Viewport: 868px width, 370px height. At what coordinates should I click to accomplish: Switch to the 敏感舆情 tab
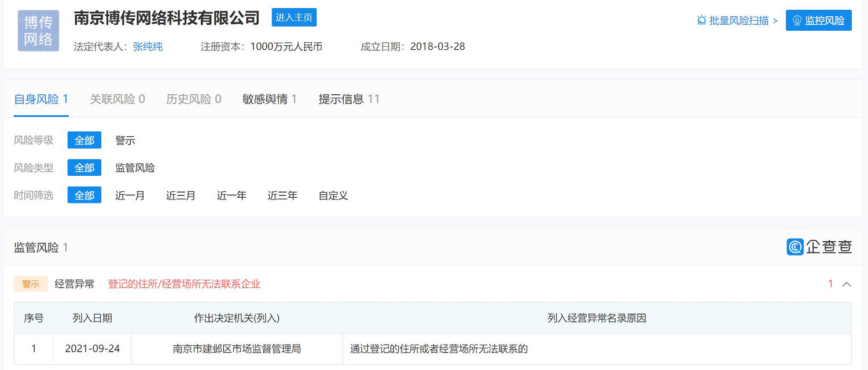click(266, 98)
